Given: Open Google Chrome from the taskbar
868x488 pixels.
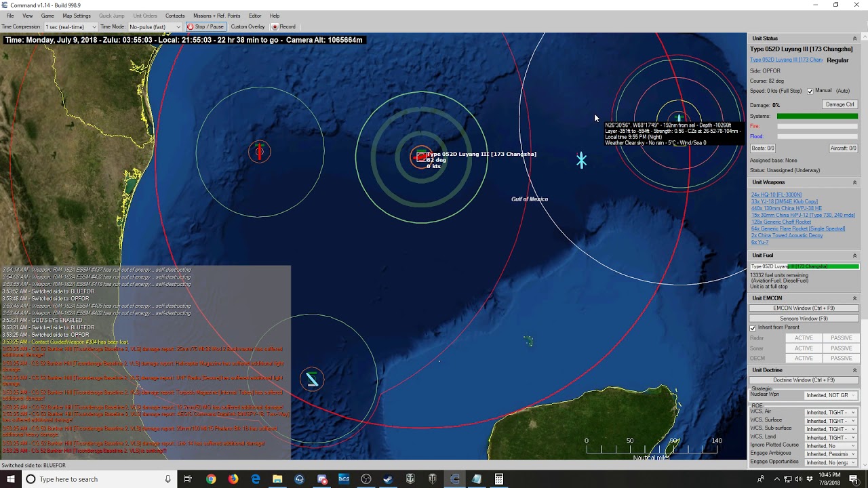Looking at the screenshot, I should coord(211,479).
